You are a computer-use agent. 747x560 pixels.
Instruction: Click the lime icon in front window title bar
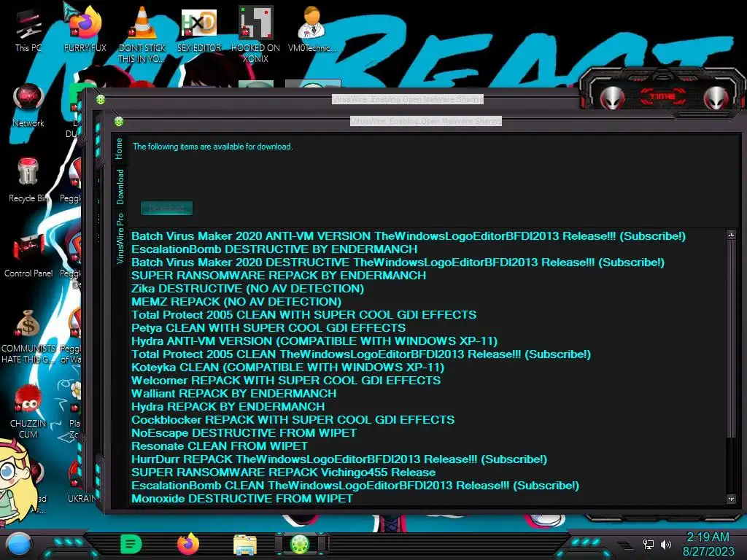pos(119,122)
